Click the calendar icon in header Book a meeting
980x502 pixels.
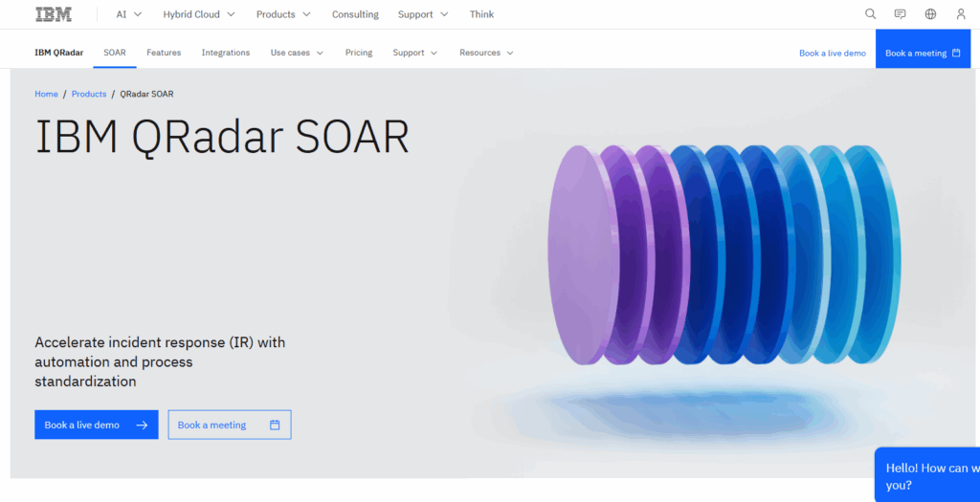tap(956, 54)
